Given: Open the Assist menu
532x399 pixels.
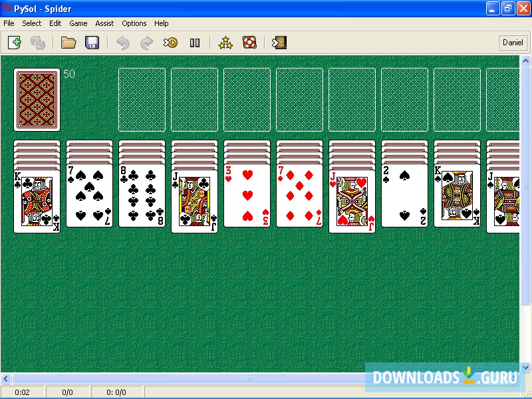Looking at the screenshot, I should [104, 23].
